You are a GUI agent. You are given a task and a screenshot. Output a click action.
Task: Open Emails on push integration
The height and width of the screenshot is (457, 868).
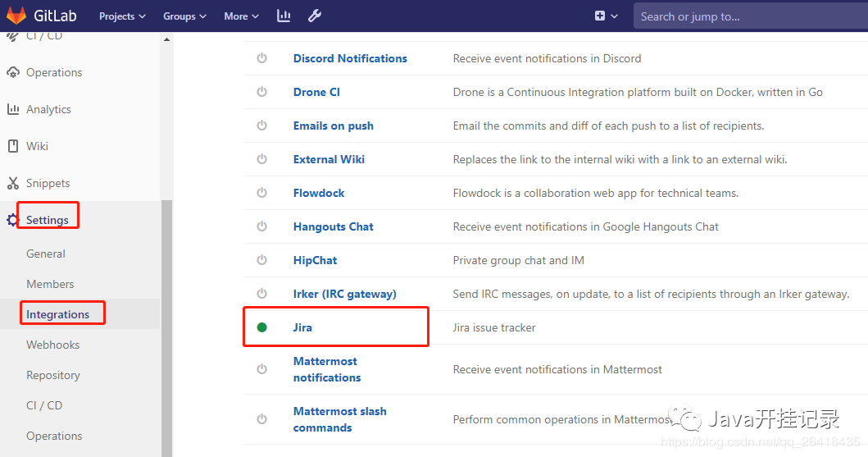[x=334, y=126]
